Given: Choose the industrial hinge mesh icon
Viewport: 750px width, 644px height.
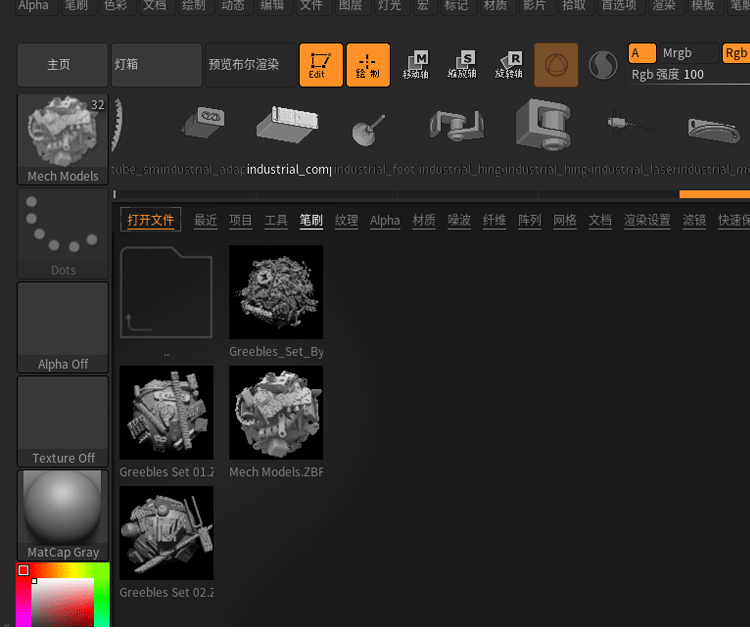Looking at the screenshot, I should (456, 127).
